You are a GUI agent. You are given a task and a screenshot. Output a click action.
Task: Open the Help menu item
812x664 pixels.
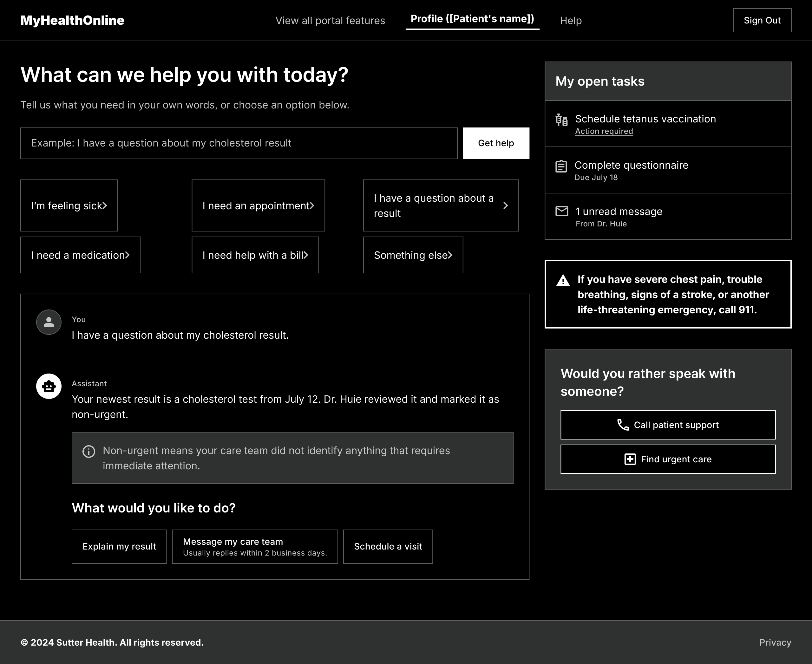(x=571, y=21)
